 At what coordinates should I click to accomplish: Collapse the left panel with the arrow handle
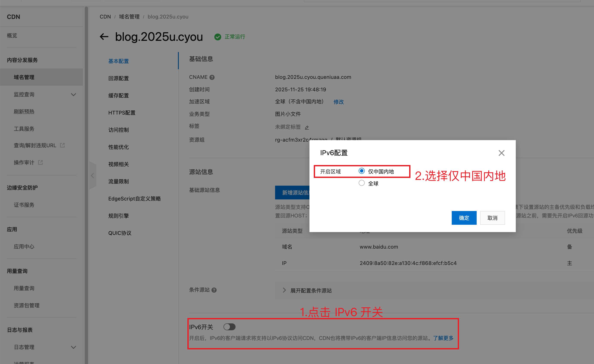coord(93,176)
